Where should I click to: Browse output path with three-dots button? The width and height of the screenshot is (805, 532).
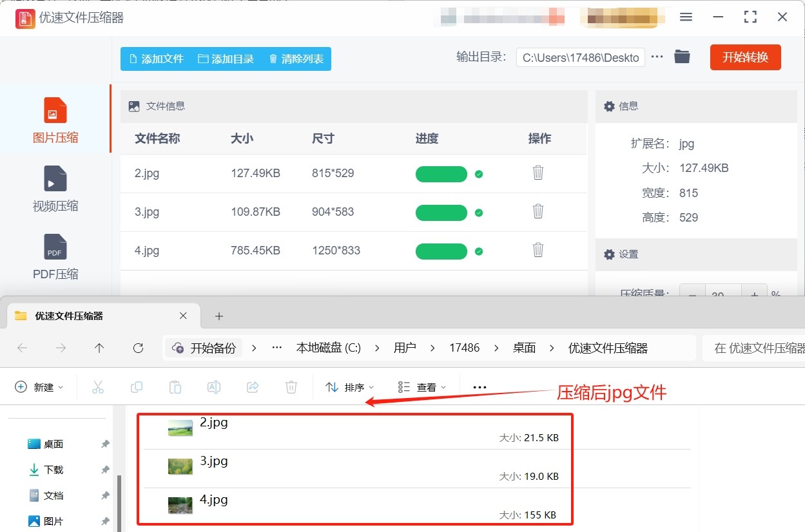[657, 57]
